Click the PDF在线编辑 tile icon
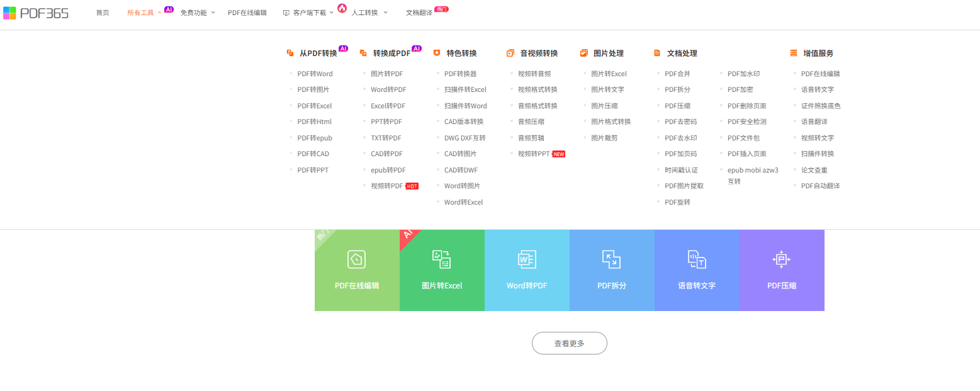This screenshot has height=391, width=980. pos(357,259)
